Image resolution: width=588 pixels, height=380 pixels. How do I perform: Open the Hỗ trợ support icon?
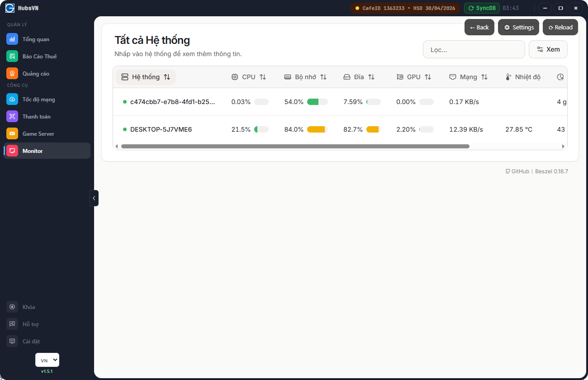pyautogui.click(x=12, y=324)
